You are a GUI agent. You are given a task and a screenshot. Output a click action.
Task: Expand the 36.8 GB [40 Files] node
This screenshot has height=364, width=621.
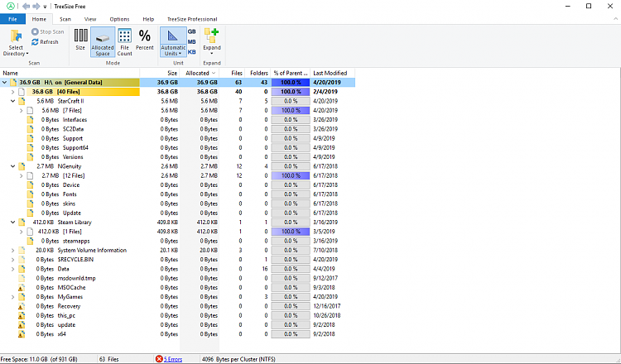(12, 92)
